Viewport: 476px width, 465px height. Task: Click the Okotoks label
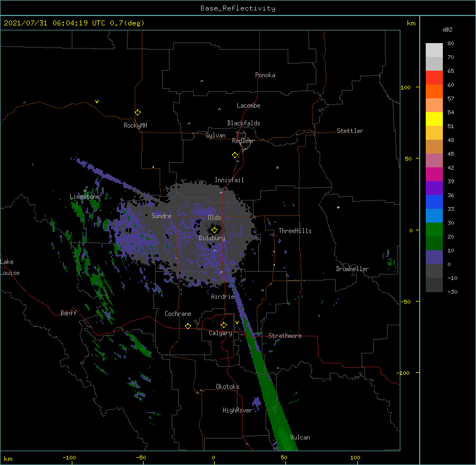pyautogui.click(x=228, y=387)
